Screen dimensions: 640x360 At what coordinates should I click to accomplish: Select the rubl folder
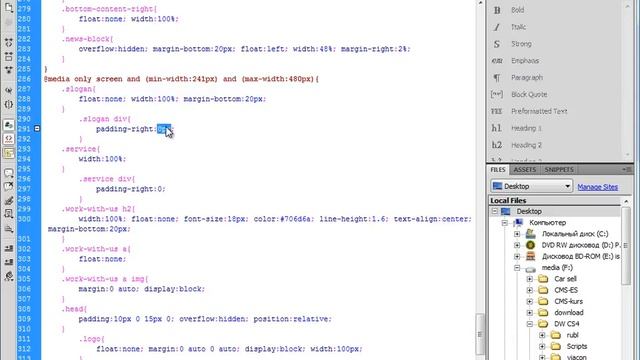coord(572,335)
